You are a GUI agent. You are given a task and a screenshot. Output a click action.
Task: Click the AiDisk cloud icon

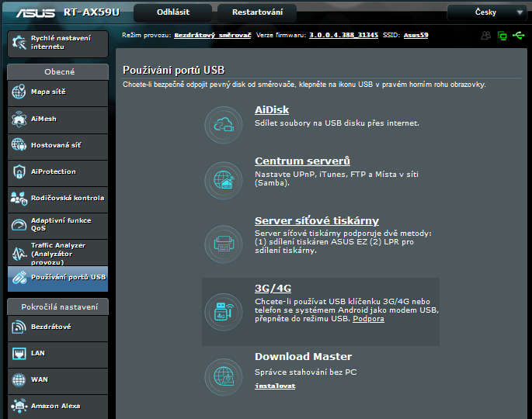point(224,124)
